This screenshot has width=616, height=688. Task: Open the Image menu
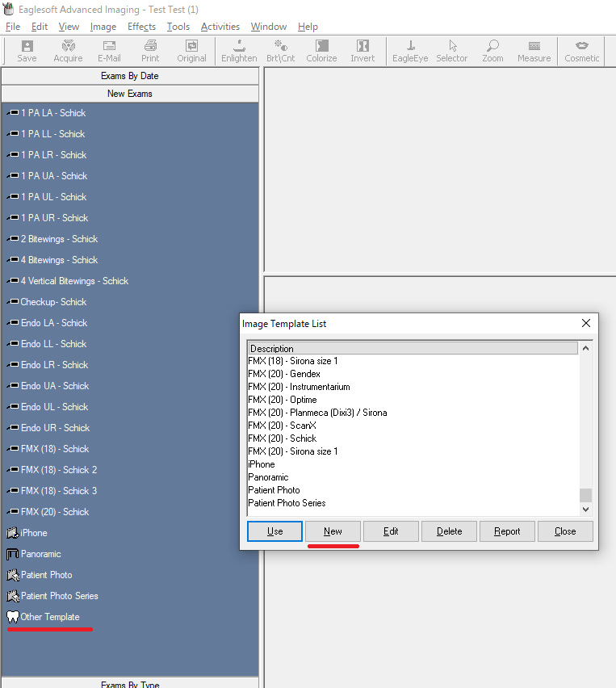(x=103, y=27)
